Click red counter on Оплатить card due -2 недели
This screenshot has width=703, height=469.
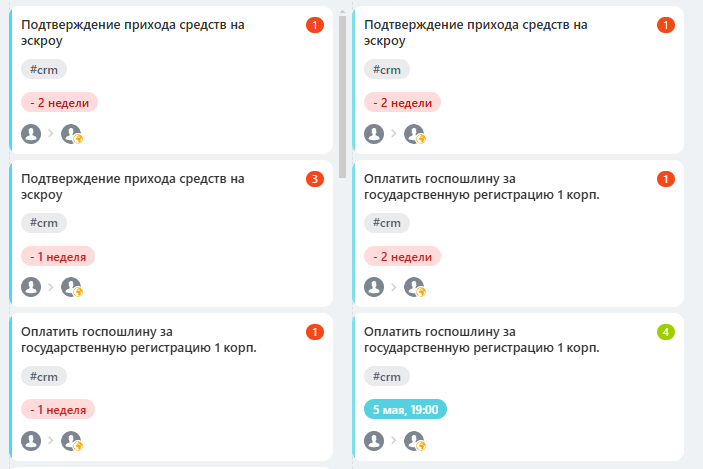point(666,179)
